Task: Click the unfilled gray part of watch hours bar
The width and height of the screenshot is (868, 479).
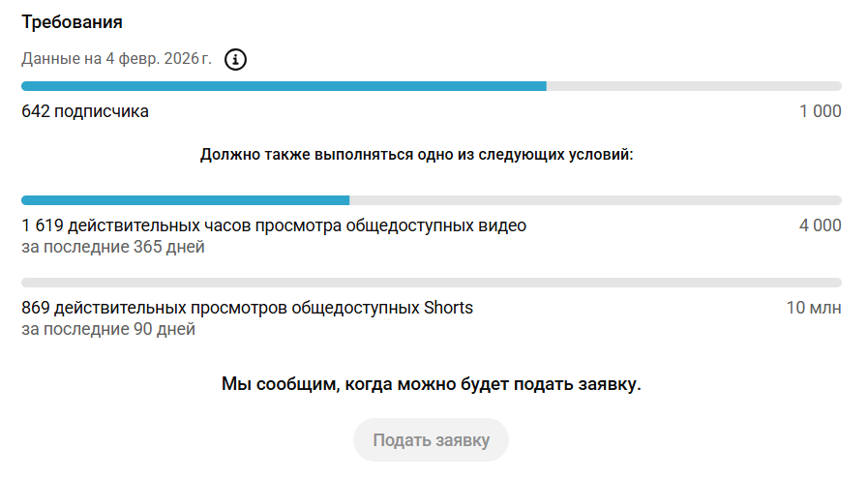Action: pyautogui.click(x=595, y=200)
